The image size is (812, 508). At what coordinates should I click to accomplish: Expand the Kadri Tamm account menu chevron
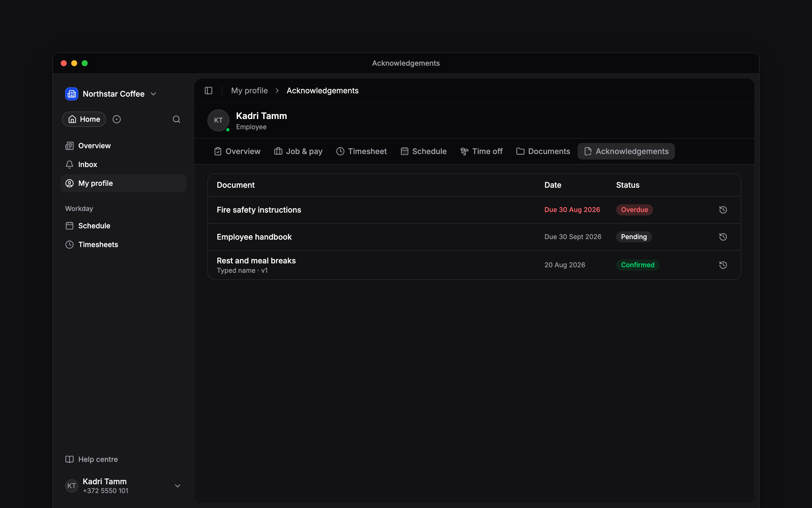click(178, 486)
